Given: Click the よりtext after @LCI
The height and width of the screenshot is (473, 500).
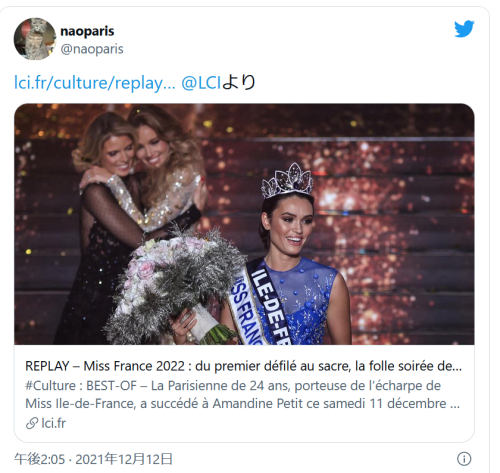Looking at the screenshot, I should (239, 82).
